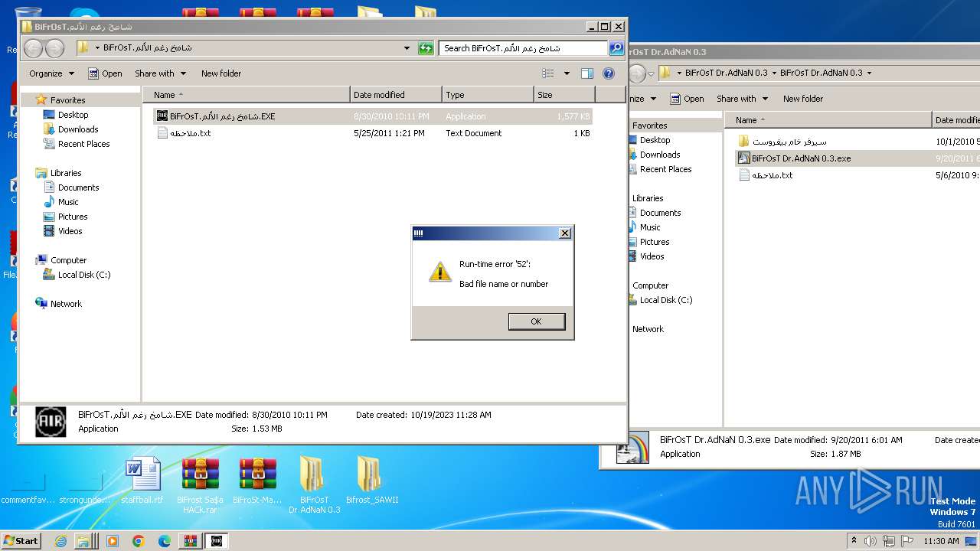Go forward in front Explorer window
The width and height of the screenshot is (980, 551).
tap(54, 48)
